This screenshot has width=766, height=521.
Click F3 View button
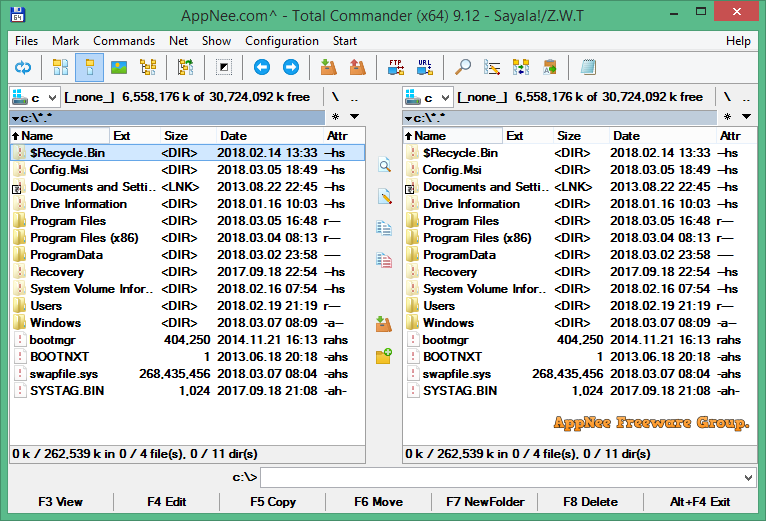[61, 502]
